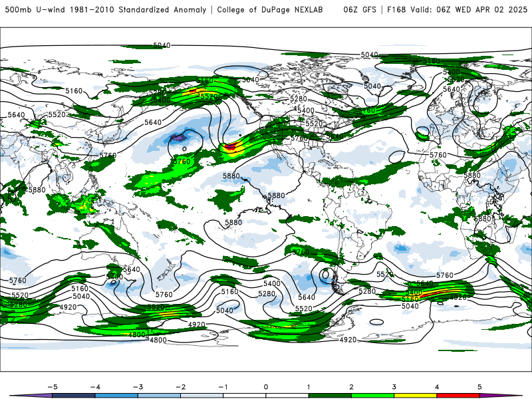The height and width of the screenshot is (399, 532).
Task: Click the red colorbar segment
Action: pyautogui.click(x=458, y=396)
